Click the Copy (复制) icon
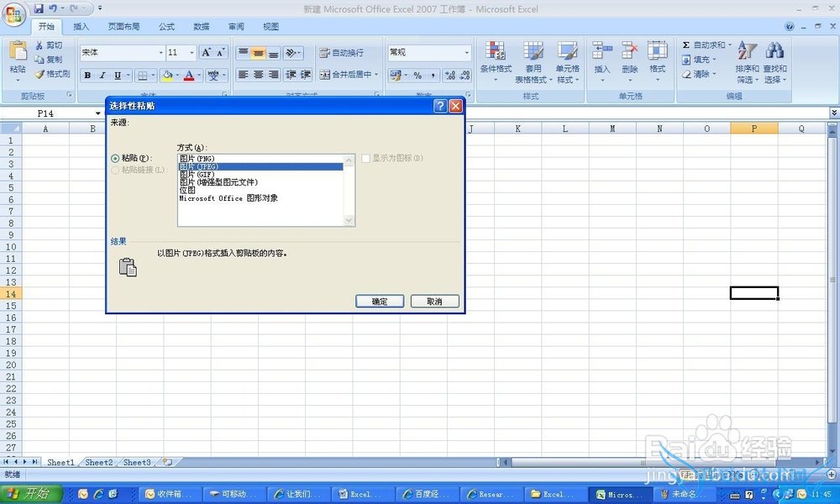Image resolution: width=840 pixels, height=504 pixels. pyautogui.click(x=39, y=60)
